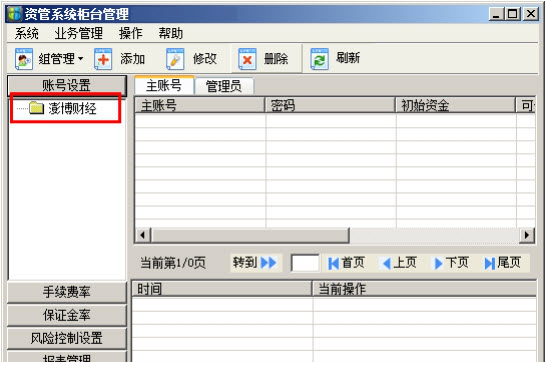
Task: Open the 手续费率 panel
Action: (67, 292)
